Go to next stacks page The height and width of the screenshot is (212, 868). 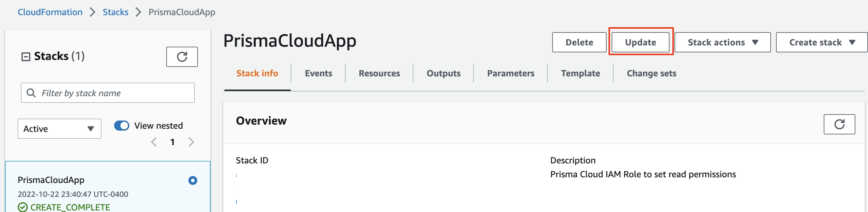[x=191, y=142]
